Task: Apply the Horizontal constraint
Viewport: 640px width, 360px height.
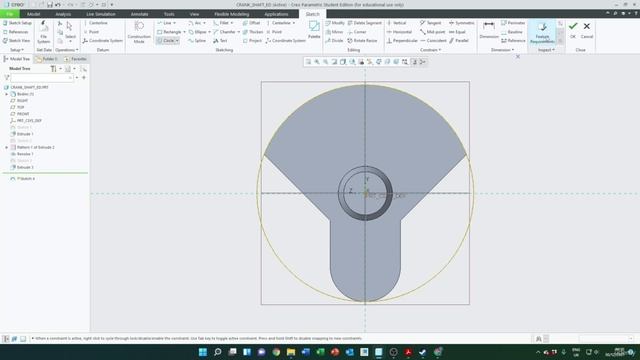Action: [x=399, y=32]
